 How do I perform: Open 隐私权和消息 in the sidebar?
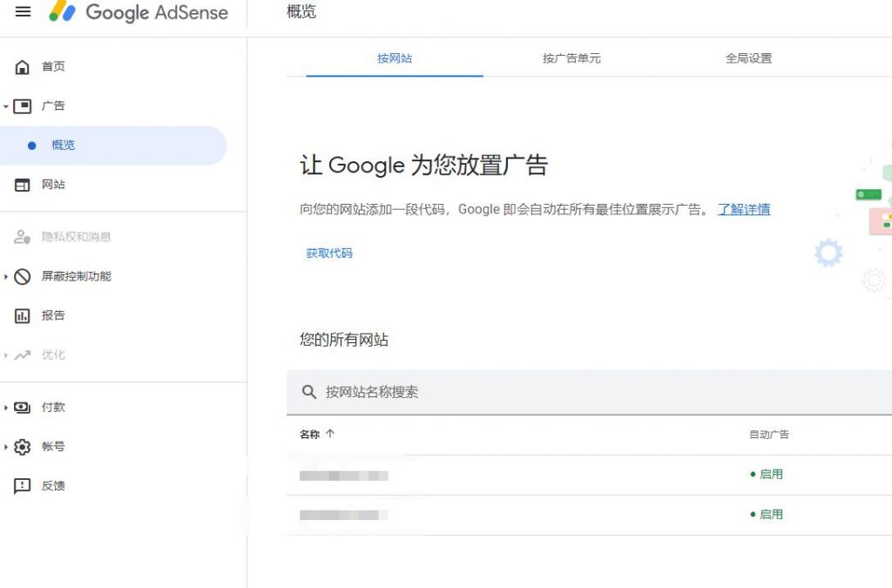point(77,237)
